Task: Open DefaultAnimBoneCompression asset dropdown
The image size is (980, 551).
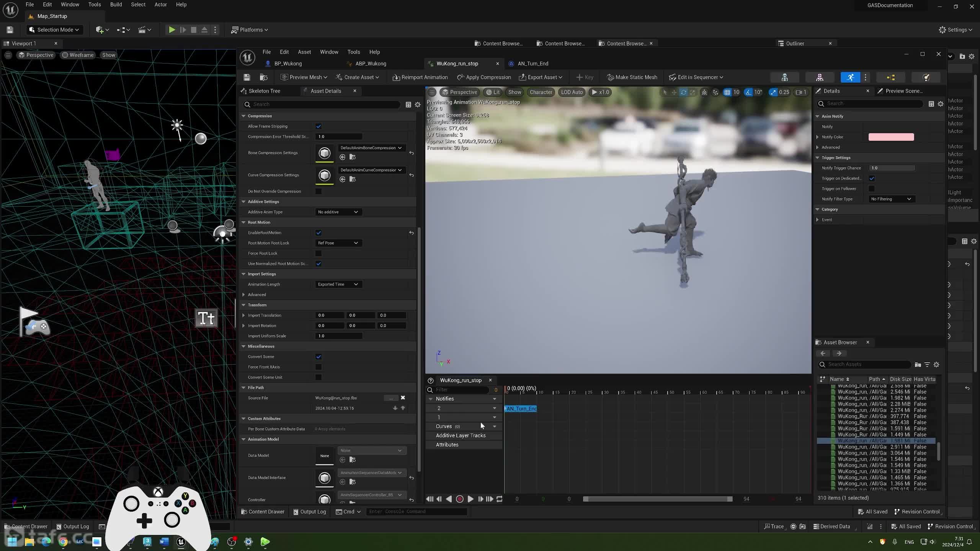Action: pos(371,148)
